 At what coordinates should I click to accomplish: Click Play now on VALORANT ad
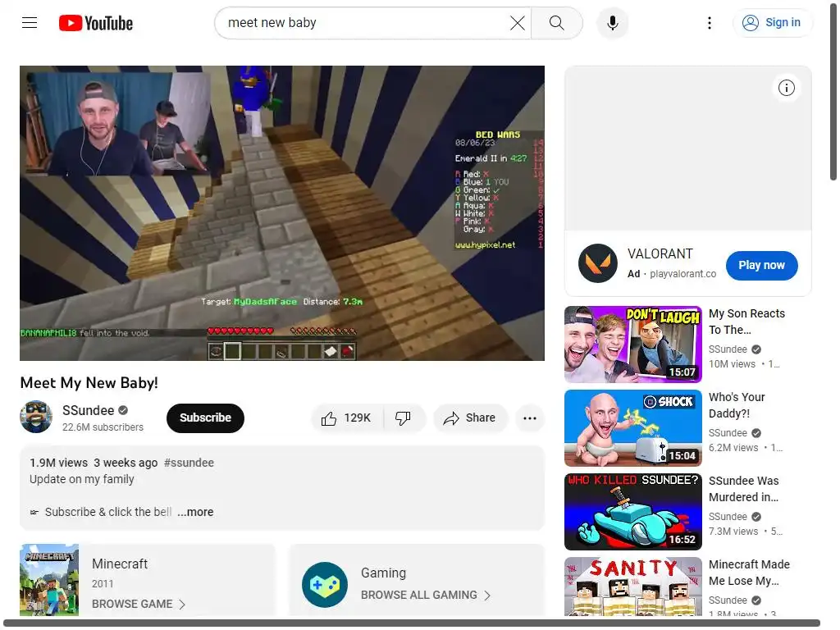pyautogui.click(x=762, y=265)
